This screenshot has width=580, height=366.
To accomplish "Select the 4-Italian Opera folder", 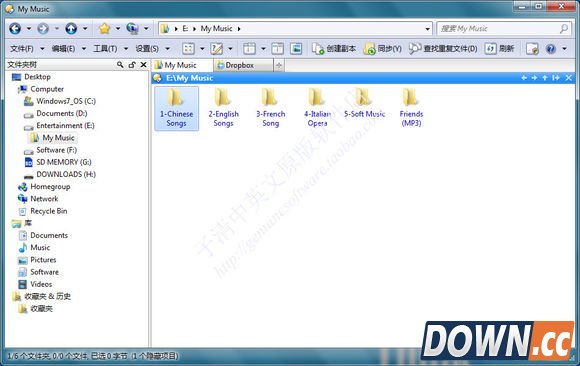I will (317, 108).
